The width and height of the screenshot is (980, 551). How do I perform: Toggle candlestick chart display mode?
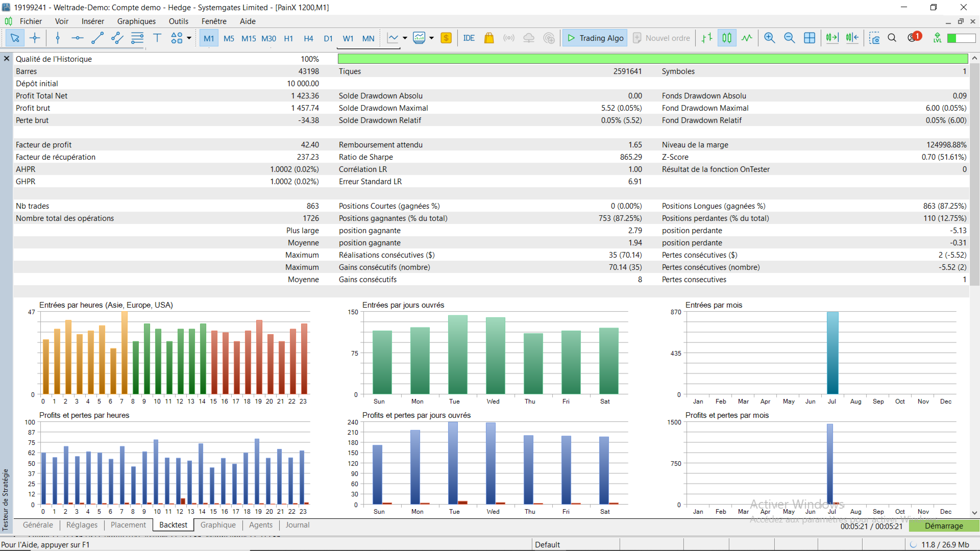pos(727,38)
